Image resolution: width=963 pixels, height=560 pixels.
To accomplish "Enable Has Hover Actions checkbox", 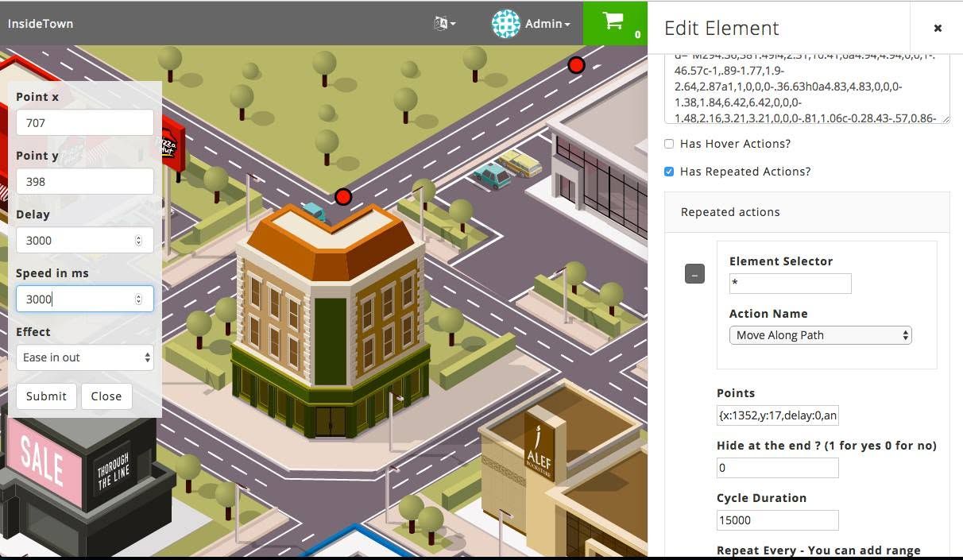I will (x=669, y=144).
